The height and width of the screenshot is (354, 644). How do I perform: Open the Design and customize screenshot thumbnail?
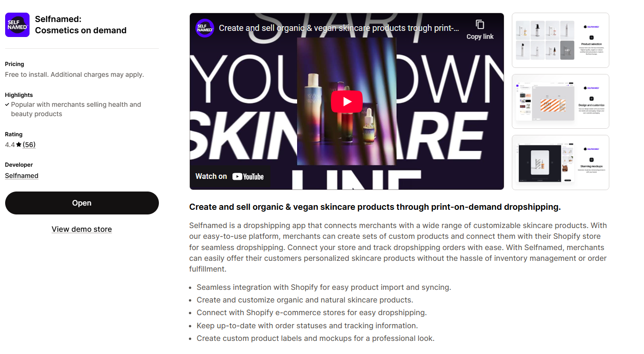click(561, 101)
